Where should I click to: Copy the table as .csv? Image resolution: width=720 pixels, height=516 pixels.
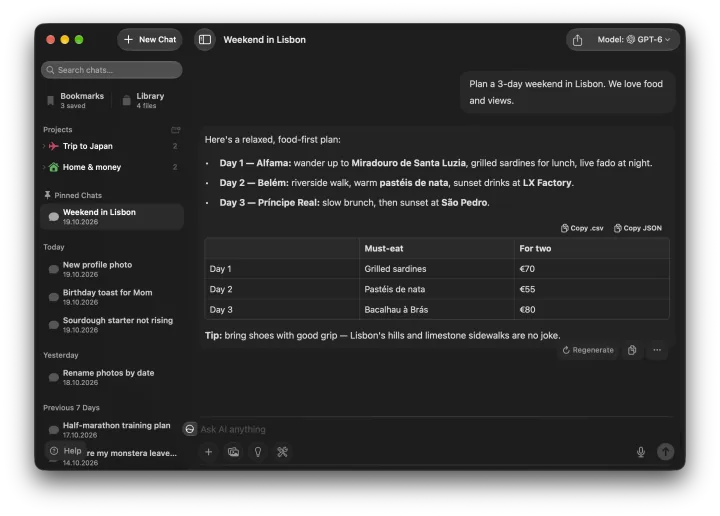pyautogui.click(x=582, y=228)
